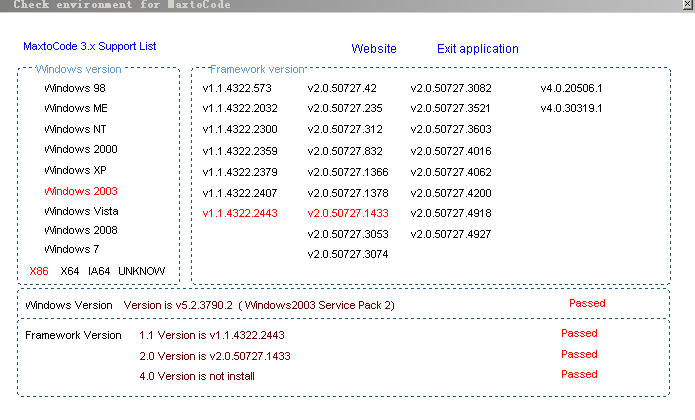Click framework v2.0.50727.312
The image size is (695, 420).
pyautogui.click(x=345, y=129)
